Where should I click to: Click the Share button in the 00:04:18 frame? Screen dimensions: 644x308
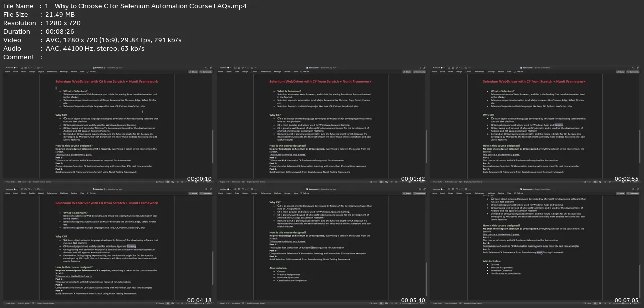pyautogui.click(x=193, y=194)
